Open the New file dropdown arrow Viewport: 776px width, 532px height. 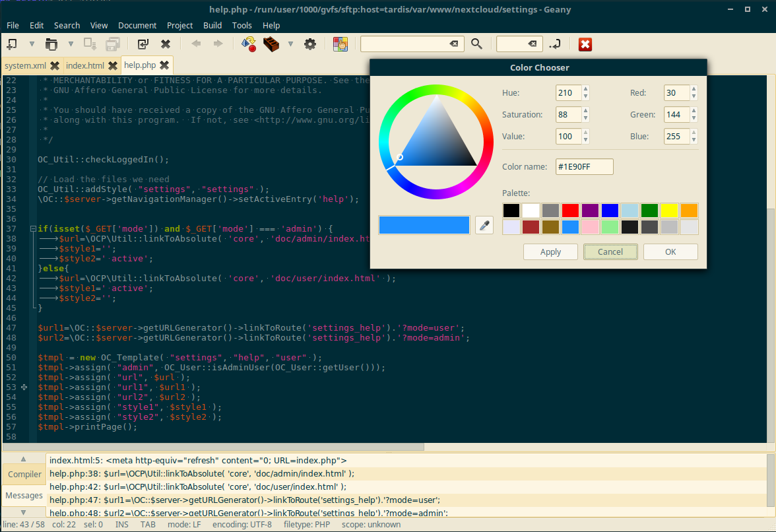pyautogui.click(x=31, y=44)
